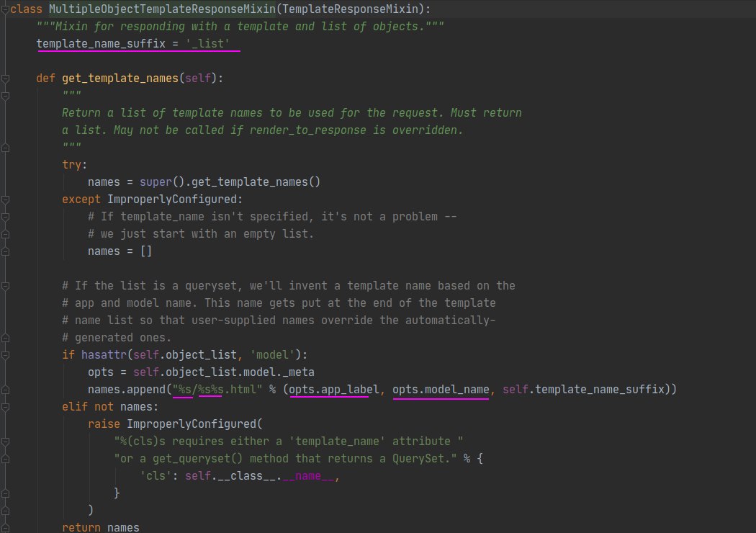756x533 pixels.
Task: Collapse the elif not names block
Action: click(5, 407)
